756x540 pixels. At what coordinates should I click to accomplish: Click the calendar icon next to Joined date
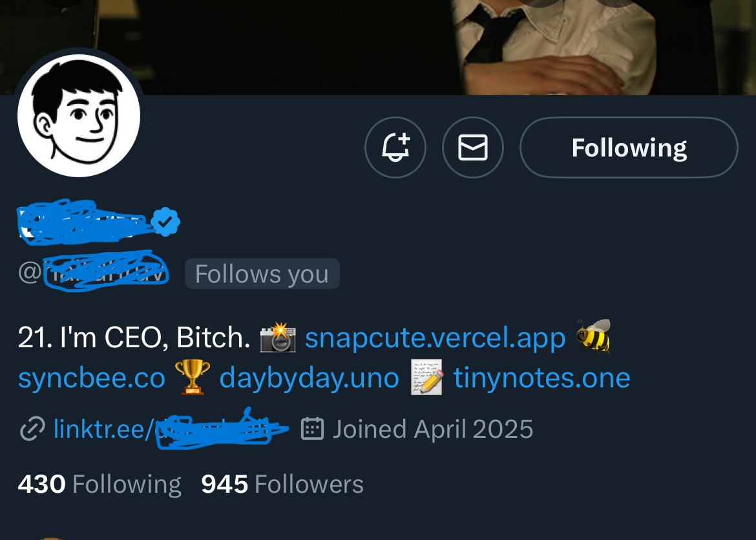[x=313, y=429]
